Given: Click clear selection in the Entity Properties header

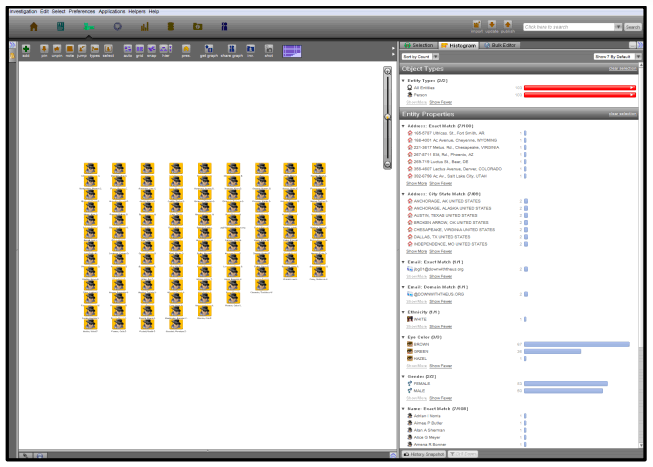Looking at the screenshot, I should 622,114.
